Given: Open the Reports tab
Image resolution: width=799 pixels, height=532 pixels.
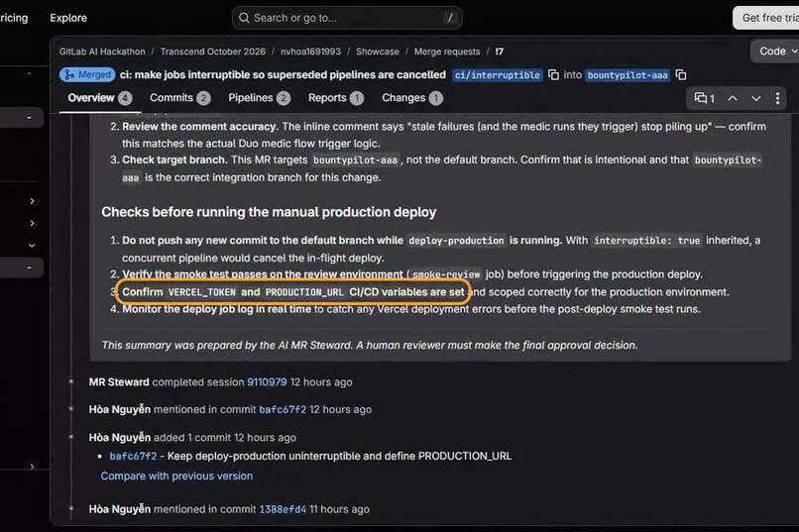Looking at the screenshot, I should [336, 98].
